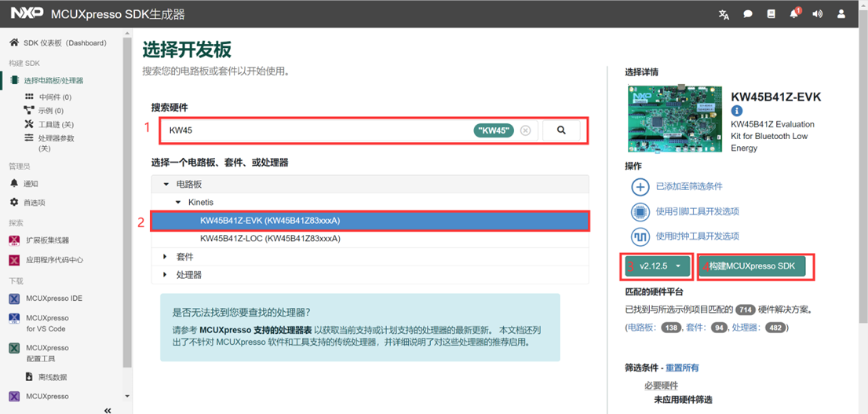This screenshot has height=414, width=868.
Task: Click the 离线数据 file download icon
Action: [29, 377]
